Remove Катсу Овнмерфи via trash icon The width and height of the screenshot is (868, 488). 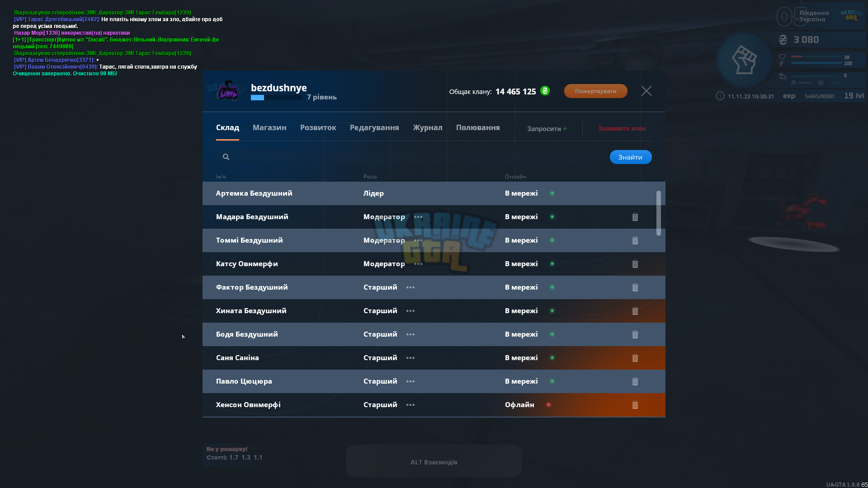[635, 264]
